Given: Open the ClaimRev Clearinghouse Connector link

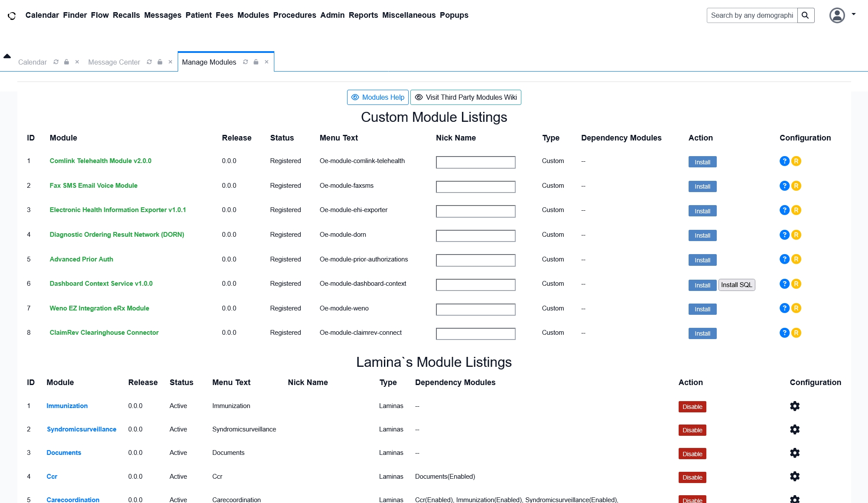Looking at the screenshot, I should pyautogui.click(x=104, y=333).
